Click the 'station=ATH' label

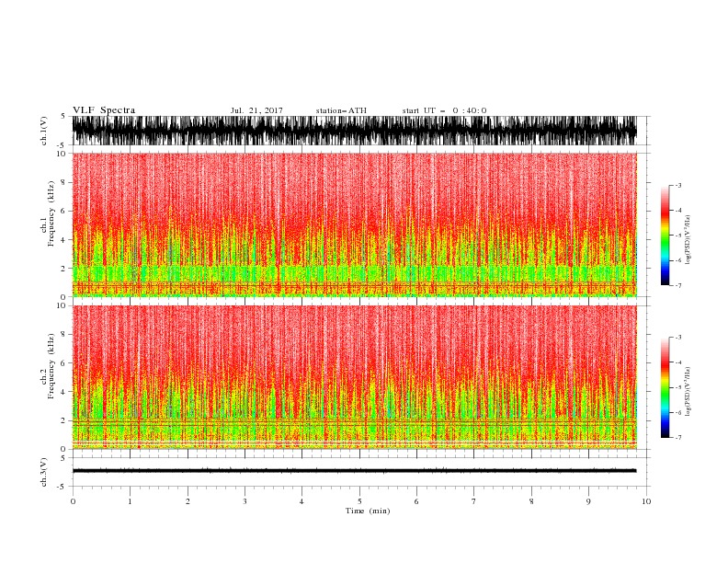point(341,110)
